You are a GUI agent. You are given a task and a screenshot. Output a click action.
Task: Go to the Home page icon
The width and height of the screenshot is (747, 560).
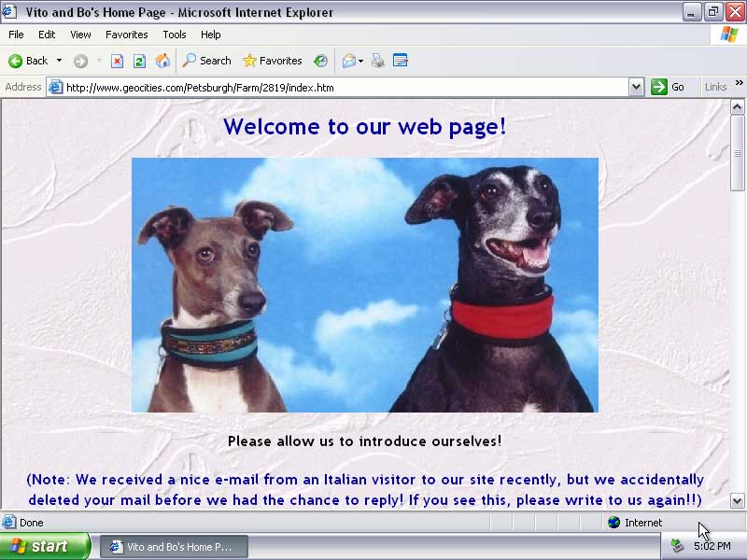coord(162,61)
